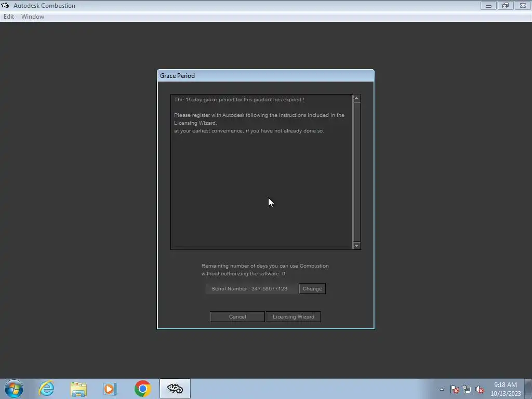Open Windows Explorer folder icon in taskbar
This screenshot has height=399, width=532.
click(78, 389)
